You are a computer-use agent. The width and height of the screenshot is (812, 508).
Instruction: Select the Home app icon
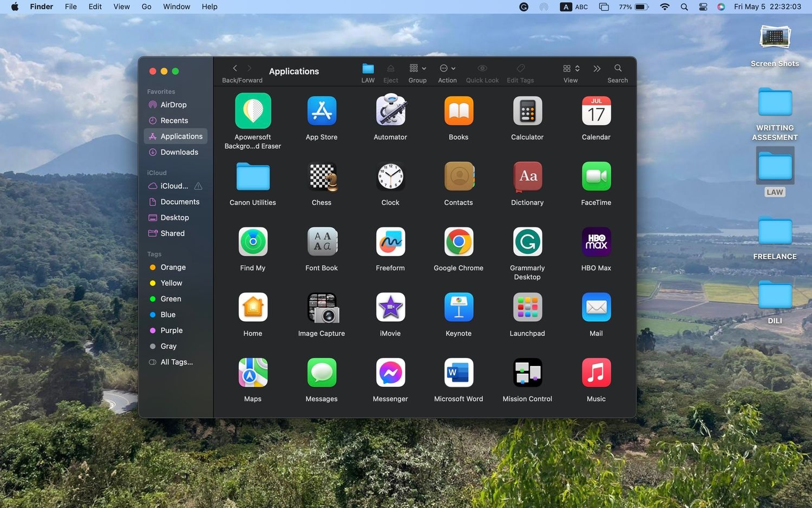tap(253, 307)
